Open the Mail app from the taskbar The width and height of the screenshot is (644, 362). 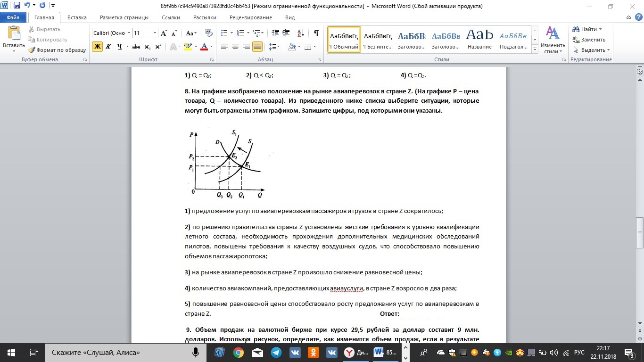click(257, 352)
